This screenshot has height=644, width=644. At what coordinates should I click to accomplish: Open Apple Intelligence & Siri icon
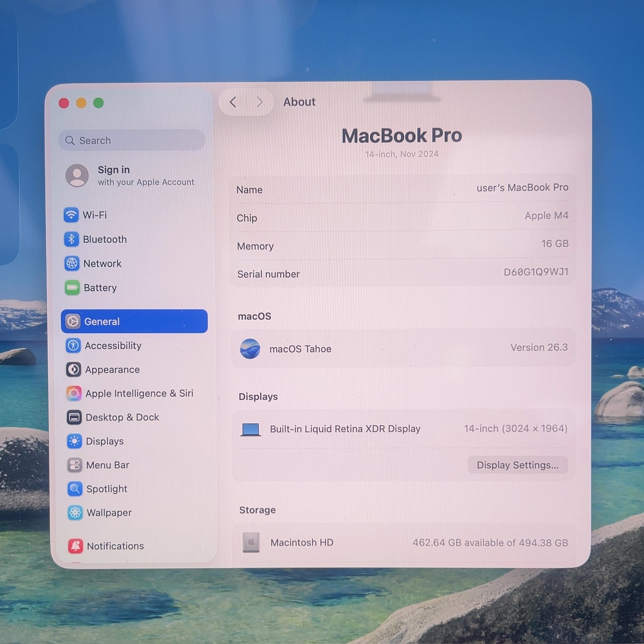74,393
